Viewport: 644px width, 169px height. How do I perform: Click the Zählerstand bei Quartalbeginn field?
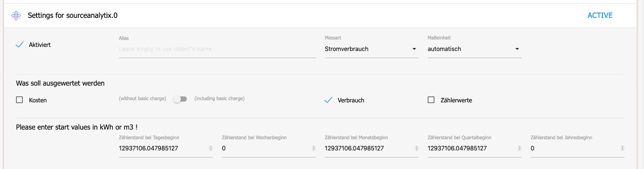coord(474,148)
